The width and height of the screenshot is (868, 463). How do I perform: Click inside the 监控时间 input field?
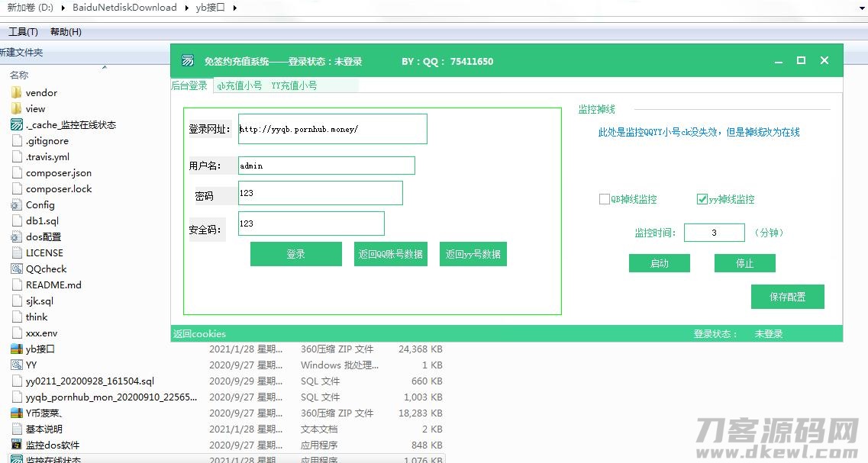(714, 232)
